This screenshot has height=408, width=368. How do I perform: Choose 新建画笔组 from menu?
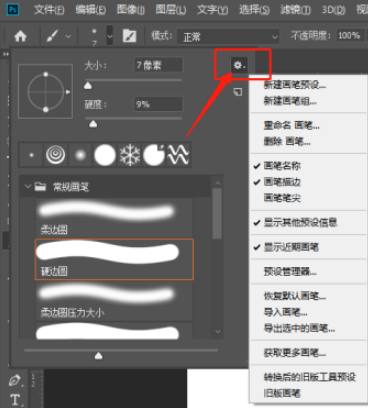(x=290, y=101)
